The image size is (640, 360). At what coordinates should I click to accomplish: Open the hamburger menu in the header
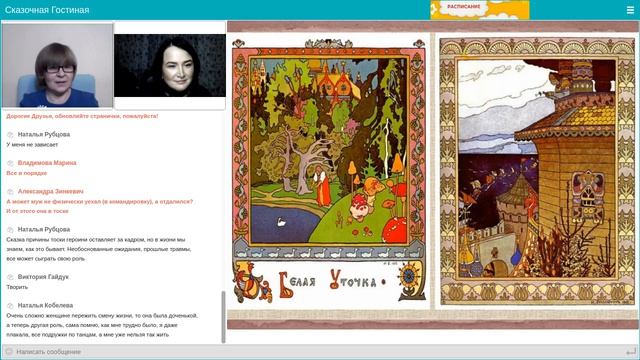[630, 10]
